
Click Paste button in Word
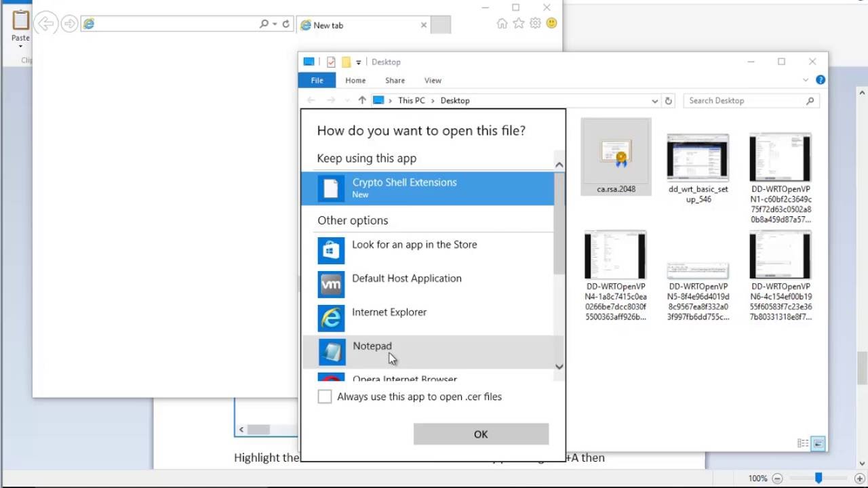[x=20, y=26]
